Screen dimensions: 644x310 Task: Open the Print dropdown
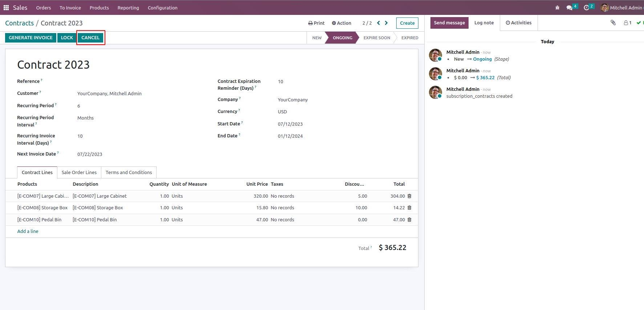[x=316, y=23]
